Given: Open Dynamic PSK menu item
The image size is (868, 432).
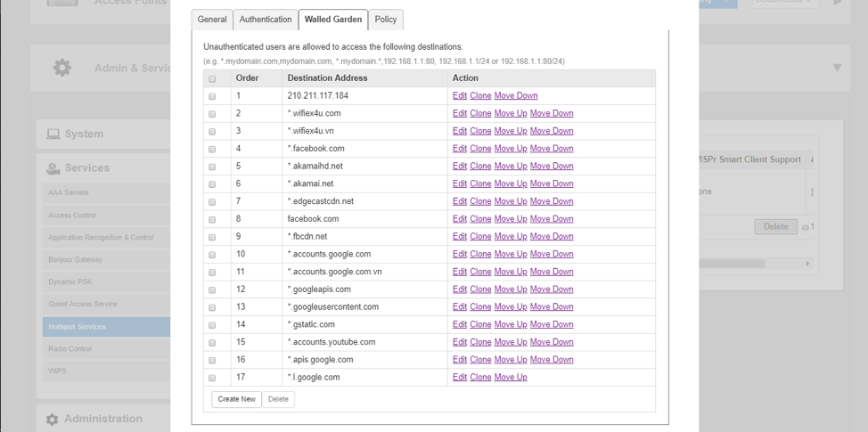Looking at the screenshot, I should pos(106,281).
